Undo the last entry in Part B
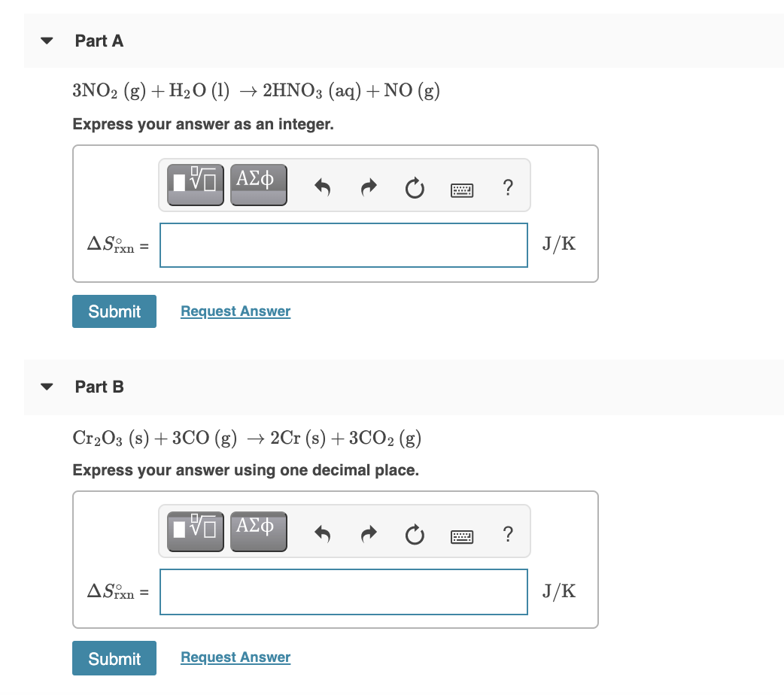The image size is (784, 695). [x=322, y=534]
